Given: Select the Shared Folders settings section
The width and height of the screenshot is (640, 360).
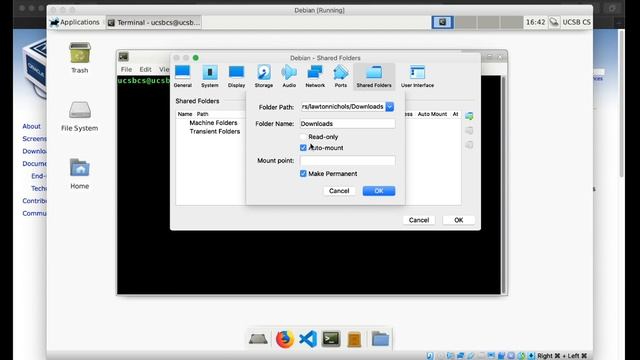Looking at the screenshot, I should (374, 76).
